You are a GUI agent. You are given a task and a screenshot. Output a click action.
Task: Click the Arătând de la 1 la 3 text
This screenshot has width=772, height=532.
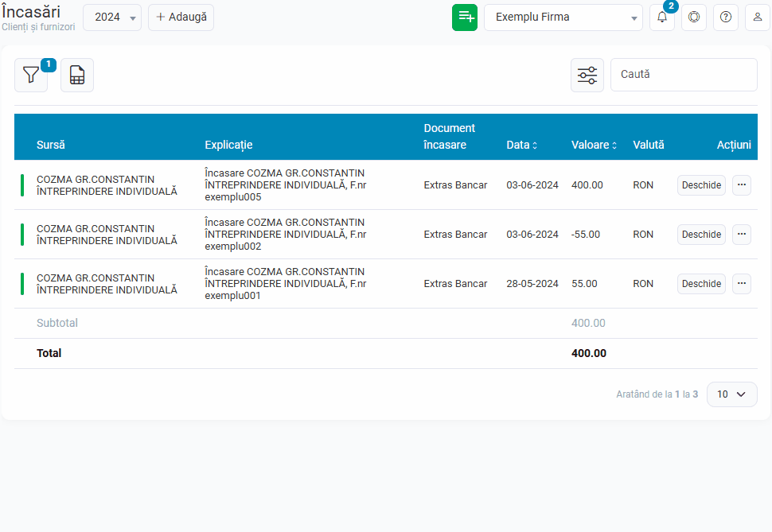pos(657,394)
